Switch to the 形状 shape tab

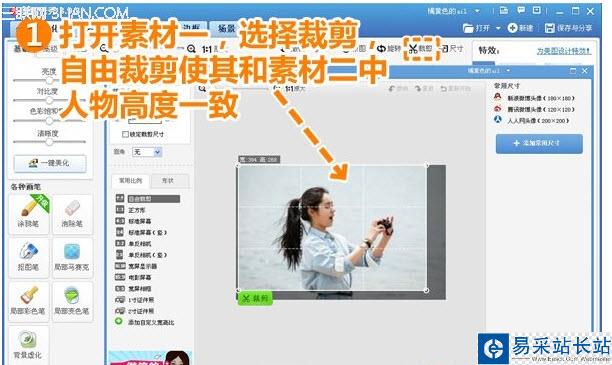(x=168, y=181)
